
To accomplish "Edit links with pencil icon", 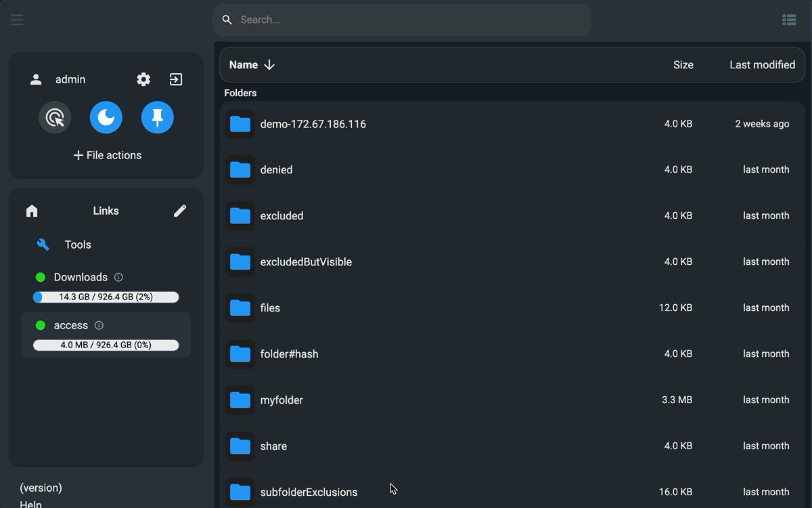I will coord(180,211).
